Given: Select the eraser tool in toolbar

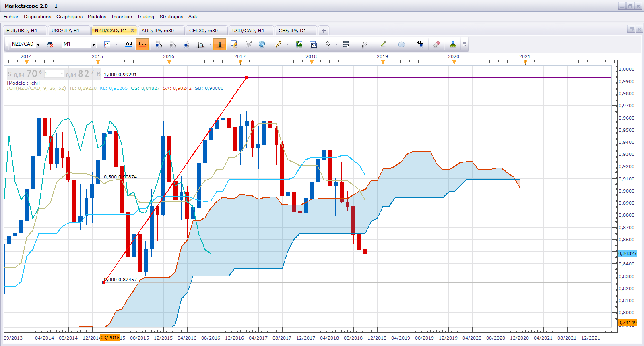Looking at the screenshot, I should [437, 44].
